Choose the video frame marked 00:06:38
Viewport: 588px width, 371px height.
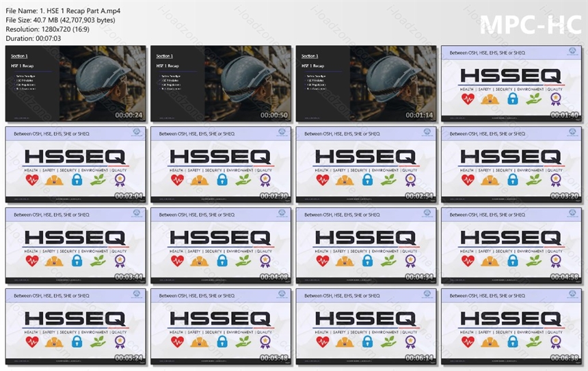(511, 327)
